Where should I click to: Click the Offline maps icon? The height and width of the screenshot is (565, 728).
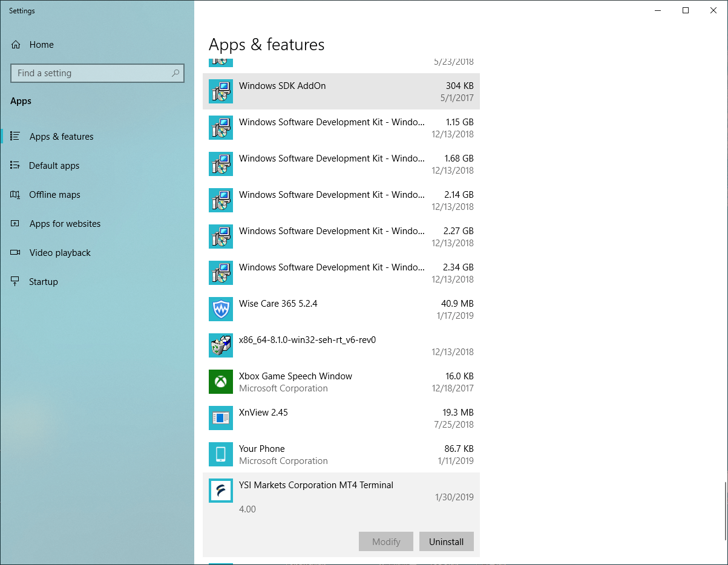16,194
